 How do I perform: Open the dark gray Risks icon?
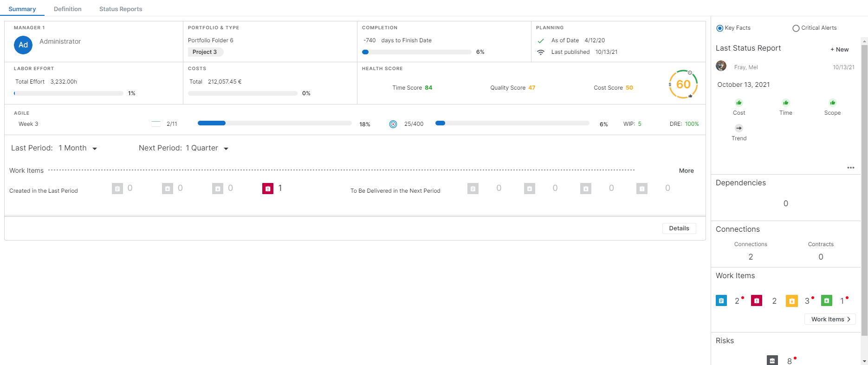tap(772, 360)
